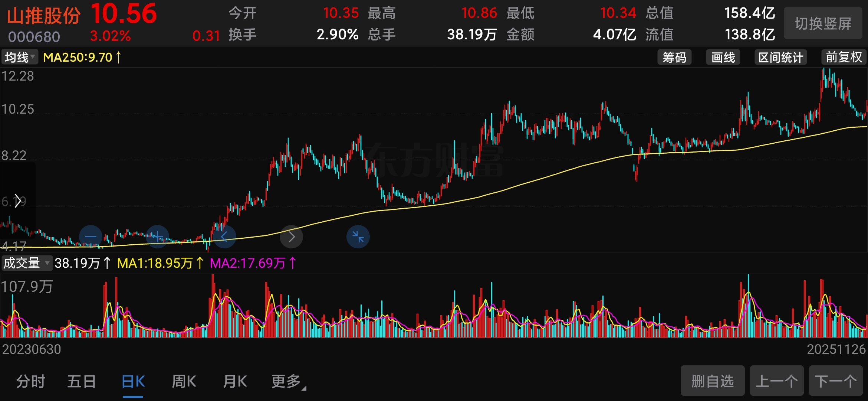Toggle 前复权 price adjustment
Screen dimensions: 868x401
(844, 57)
